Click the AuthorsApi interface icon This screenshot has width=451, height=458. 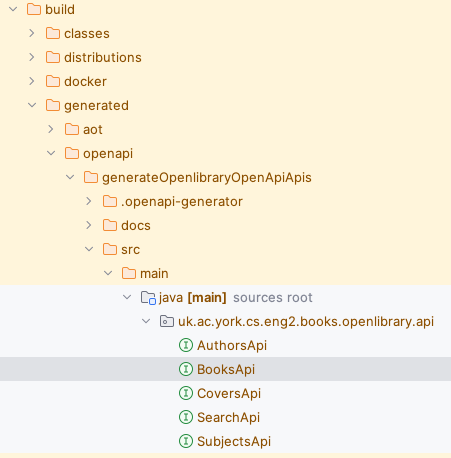click(x=186, y=345)
